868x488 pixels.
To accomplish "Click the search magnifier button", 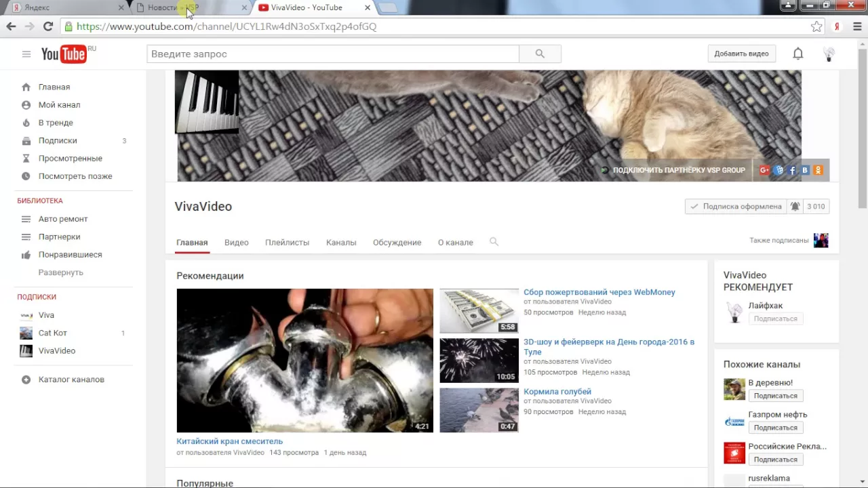I will 540,54.
